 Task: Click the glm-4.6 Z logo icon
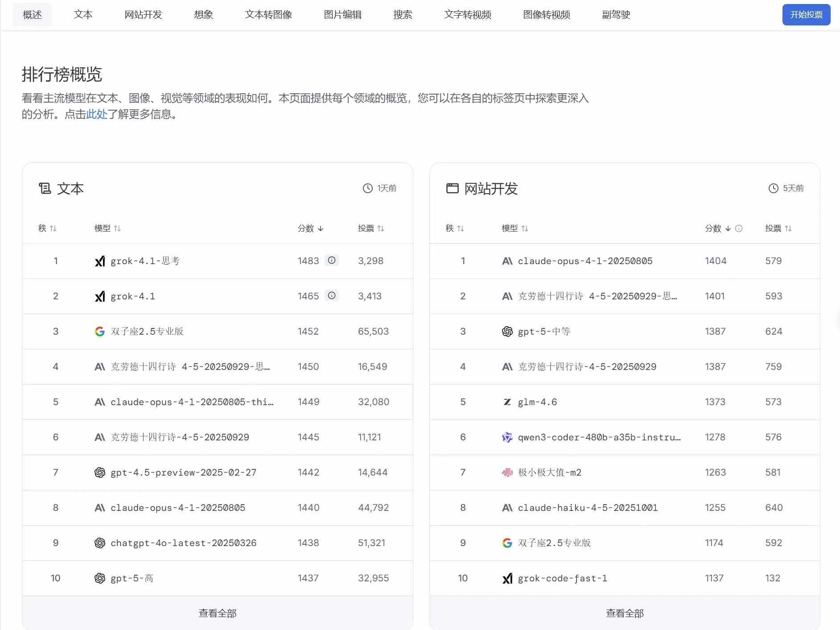click(x=507, y=402)
